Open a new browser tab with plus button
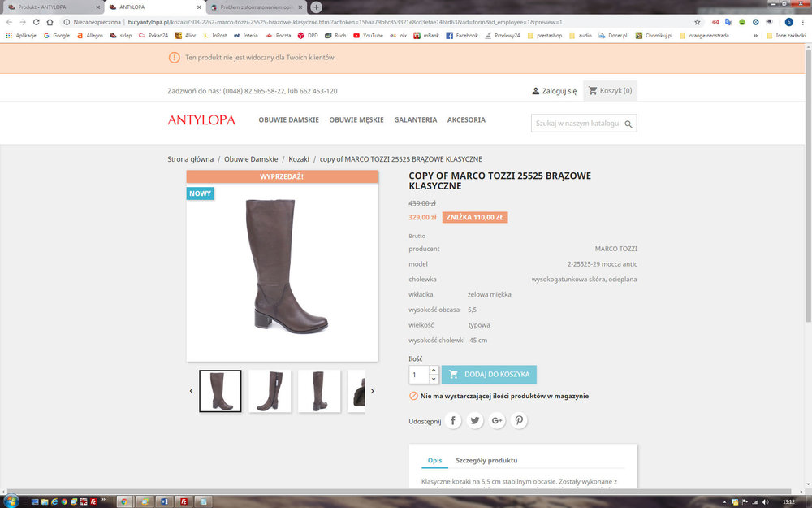 (x=316, y=7)
